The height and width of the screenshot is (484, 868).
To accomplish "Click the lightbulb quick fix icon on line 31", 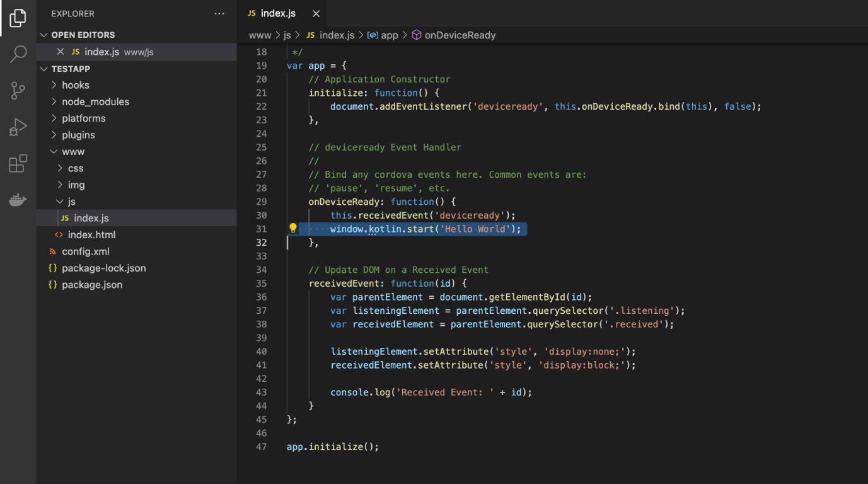I will (x=292, y=229).
